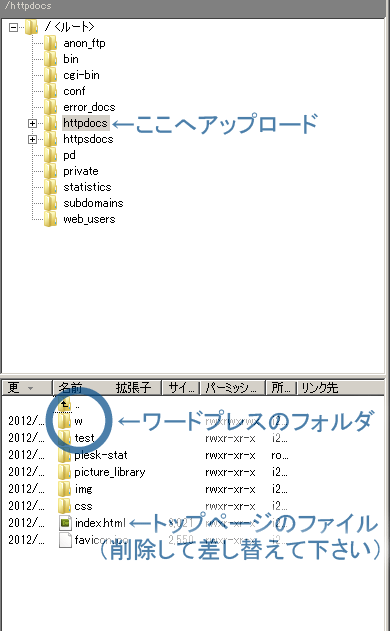The image size is (390, 631).
Task: Select the root folder icon in tree
Action: (31, 27)
